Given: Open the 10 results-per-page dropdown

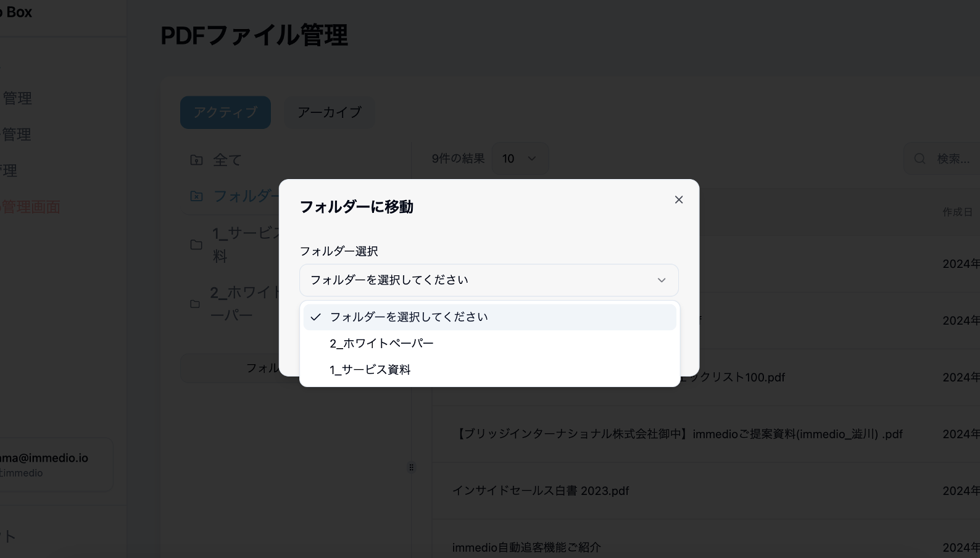Looking at the screenshot, I should tap(519, 159).
